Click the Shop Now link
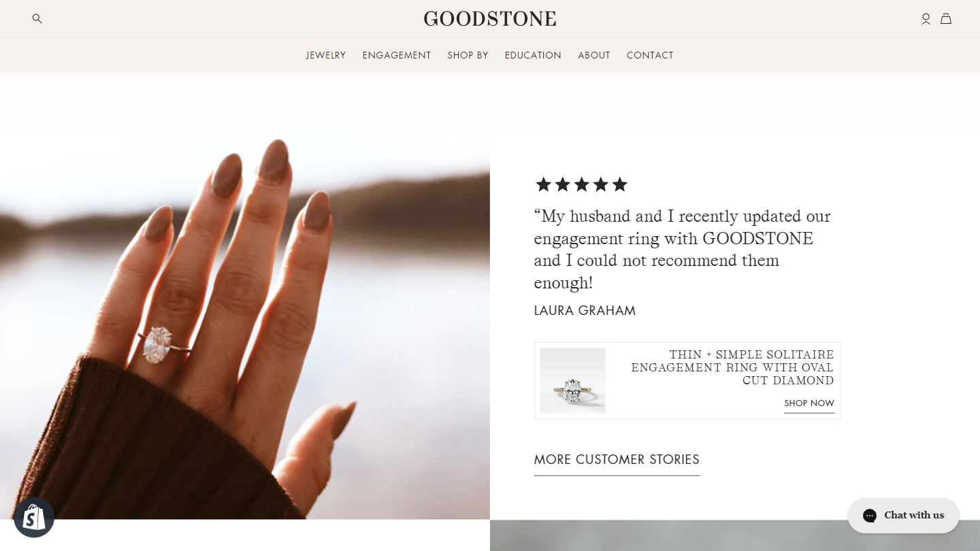The image size is (980, 551). 808,403
